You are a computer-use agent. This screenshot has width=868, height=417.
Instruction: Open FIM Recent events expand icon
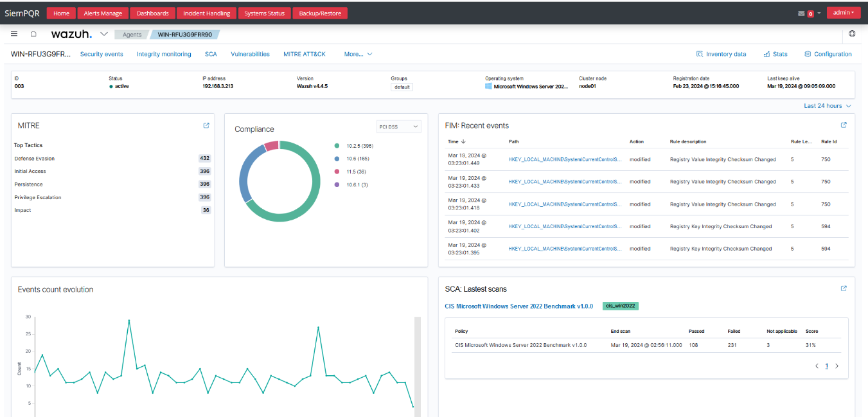(x=844, y=125)
